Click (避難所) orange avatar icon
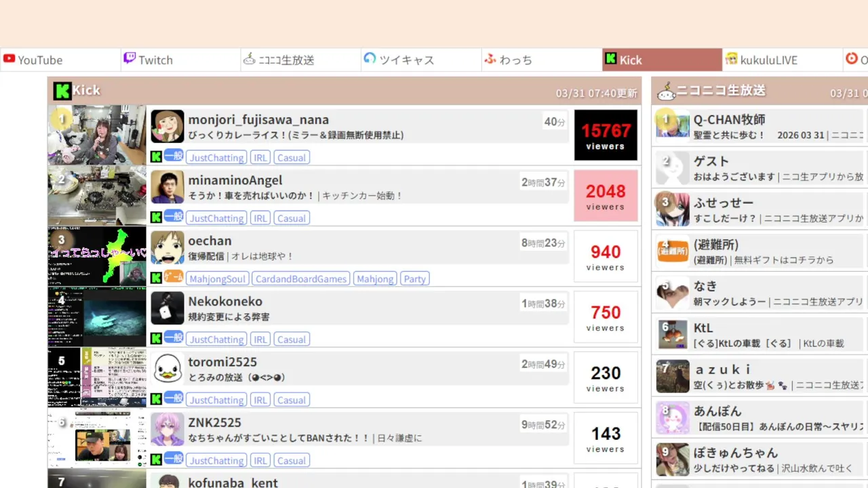 (x=673, y=251)
